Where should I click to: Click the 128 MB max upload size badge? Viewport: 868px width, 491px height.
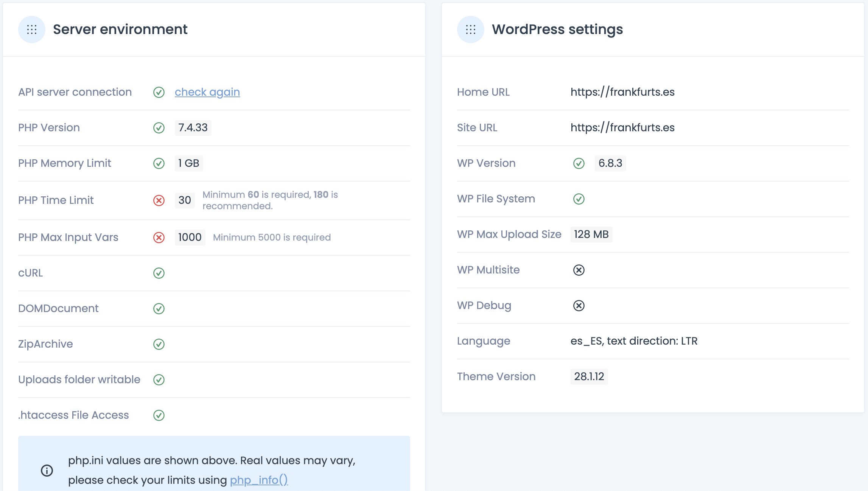(591, 235)
